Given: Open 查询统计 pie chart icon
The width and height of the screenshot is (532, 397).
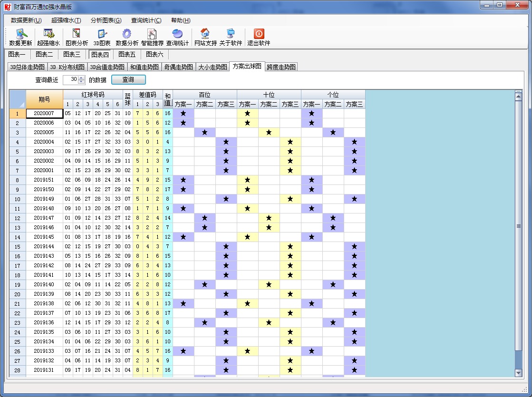Looking at the screenshot, I should pos(177,37).
